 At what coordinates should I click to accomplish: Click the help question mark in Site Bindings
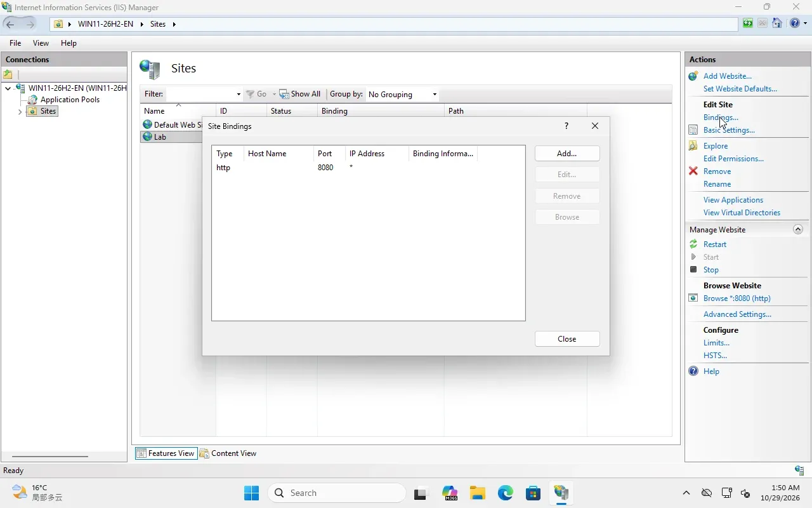click(x=566, y=126)
